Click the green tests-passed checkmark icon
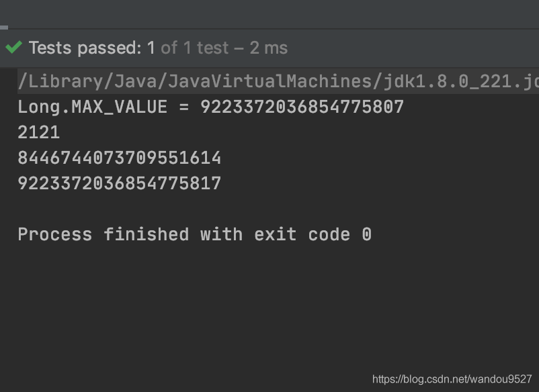The width and height of the screenshot is (539, 392). pyautogui.click(x=13, y=48)
